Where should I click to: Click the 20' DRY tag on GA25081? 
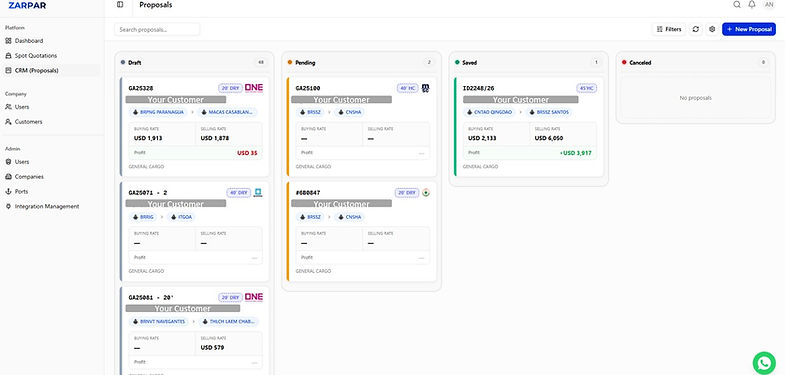tap(230, 297)
